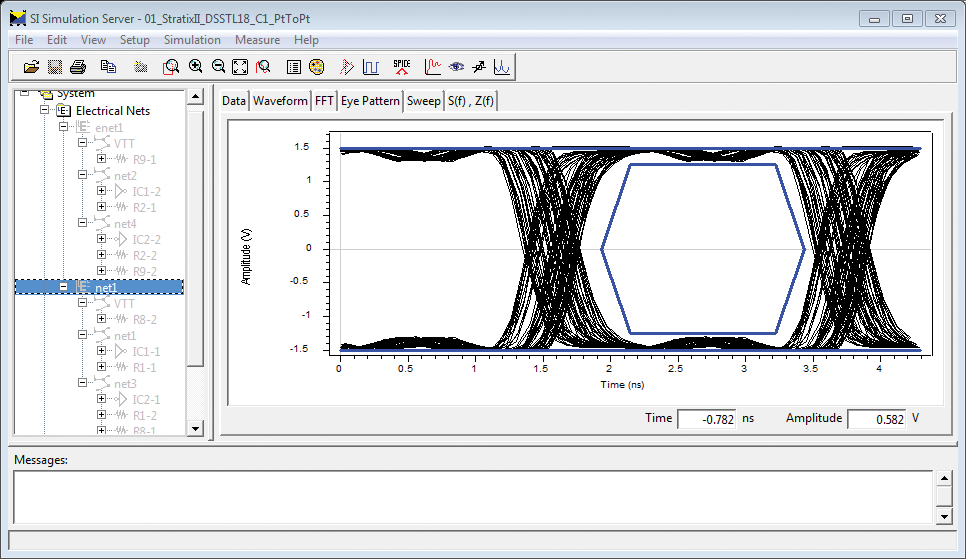Click the Zoom Out magnifier
The height and width of the screenshot is (559, 966).
[x=218, y=67]
